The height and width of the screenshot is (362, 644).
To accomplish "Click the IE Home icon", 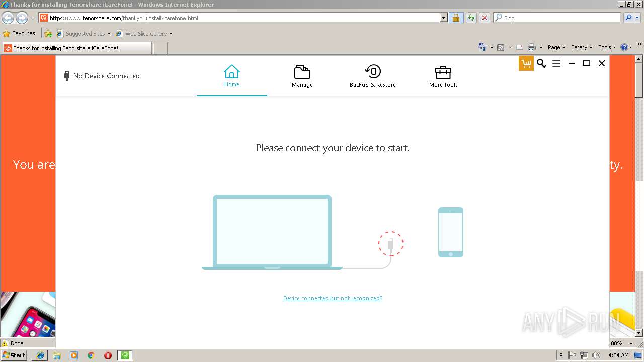I will click(482, 47).
